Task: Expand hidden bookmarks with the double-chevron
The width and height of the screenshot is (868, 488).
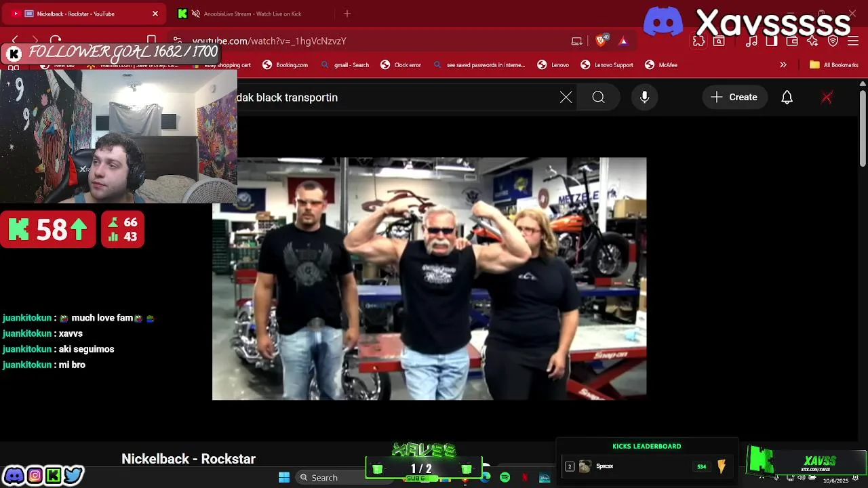Action: 783,65
